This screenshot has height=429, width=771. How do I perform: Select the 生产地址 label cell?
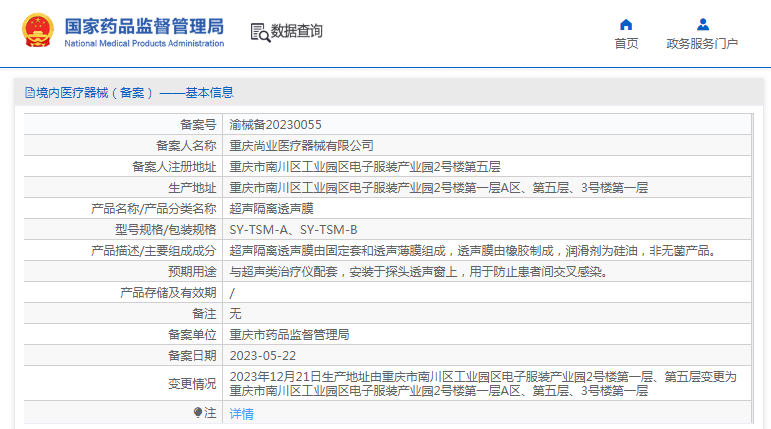[123, 187]
